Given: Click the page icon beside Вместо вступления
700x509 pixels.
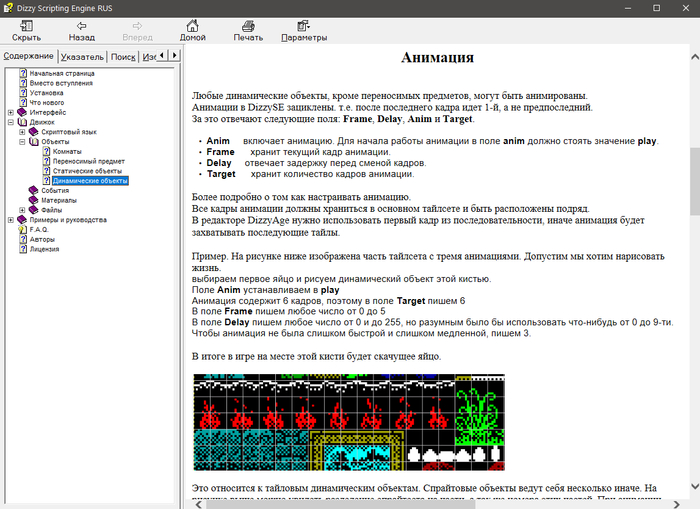Looking at the screenshot, I should pyautogui.click(x=23, y=83).
